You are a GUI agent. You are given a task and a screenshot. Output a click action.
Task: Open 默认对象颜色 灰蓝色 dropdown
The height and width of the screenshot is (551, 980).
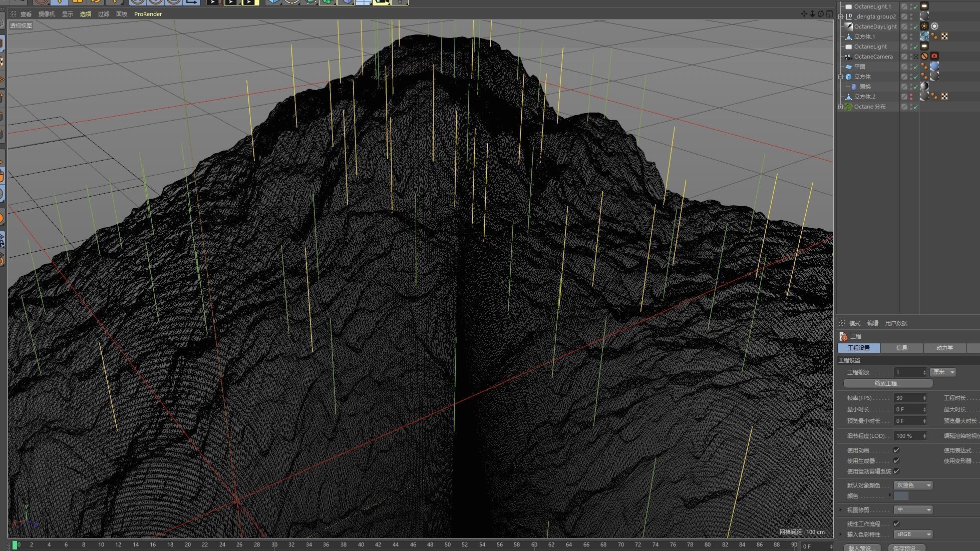[913, 485]
